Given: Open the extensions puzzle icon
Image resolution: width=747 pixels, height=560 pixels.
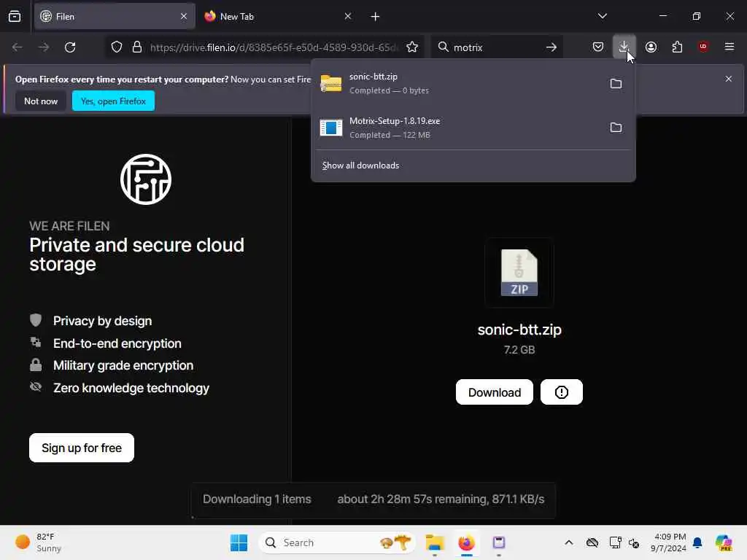Looking at the screenshot, I should 677,47.
